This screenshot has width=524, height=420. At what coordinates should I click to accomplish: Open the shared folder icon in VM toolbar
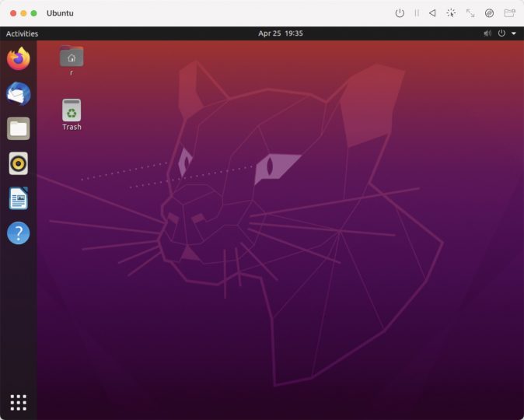pyautogui.click(x=510, y=13)
